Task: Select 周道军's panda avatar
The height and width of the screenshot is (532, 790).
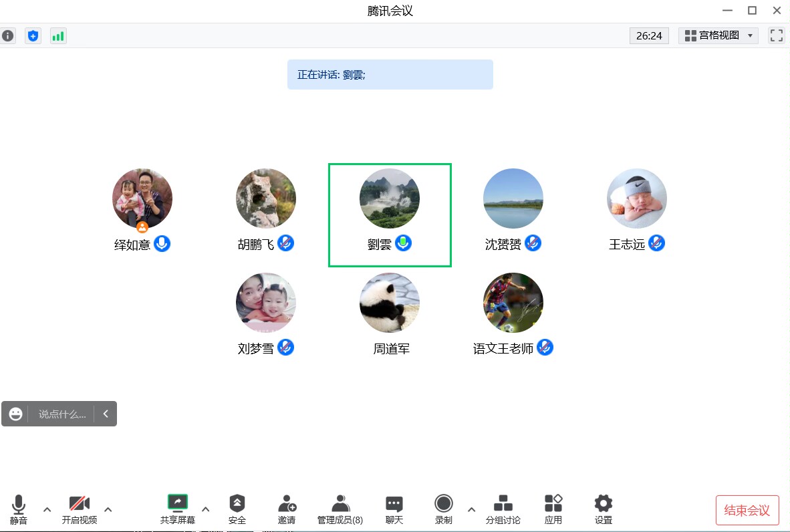Action: tap(390, 303)
